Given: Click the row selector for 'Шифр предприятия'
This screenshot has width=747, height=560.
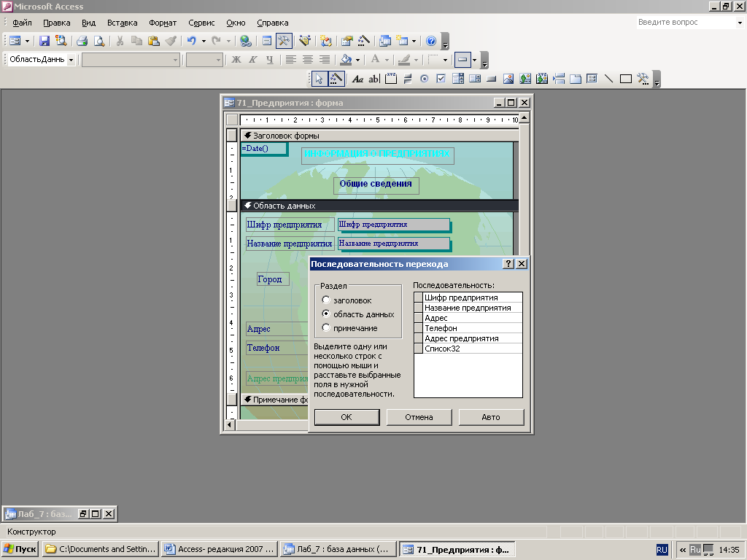Looking at the screenshot, I should coord(419,297).
